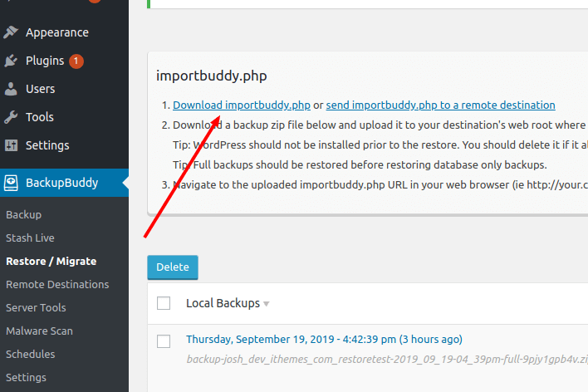Sort by Local Backups arrow
This screenshot has height=392, width=588.
click(x=267, y=304)
